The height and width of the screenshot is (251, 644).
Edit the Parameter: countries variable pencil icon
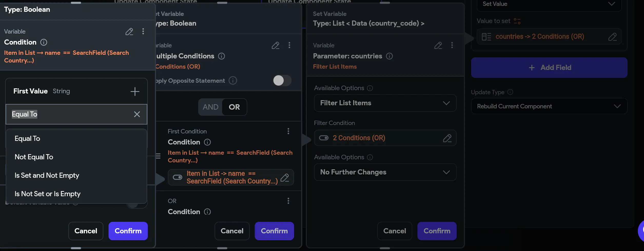point(438,45)
